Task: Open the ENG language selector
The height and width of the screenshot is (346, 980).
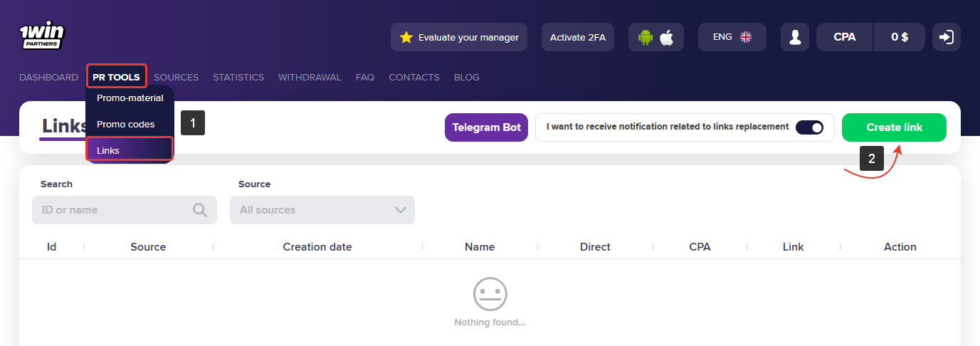Action: [x=722, y=37]
